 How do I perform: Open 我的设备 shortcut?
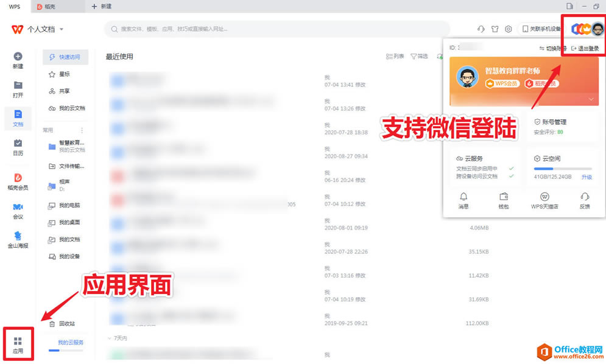pyautogui.click(x=65, y=257)
